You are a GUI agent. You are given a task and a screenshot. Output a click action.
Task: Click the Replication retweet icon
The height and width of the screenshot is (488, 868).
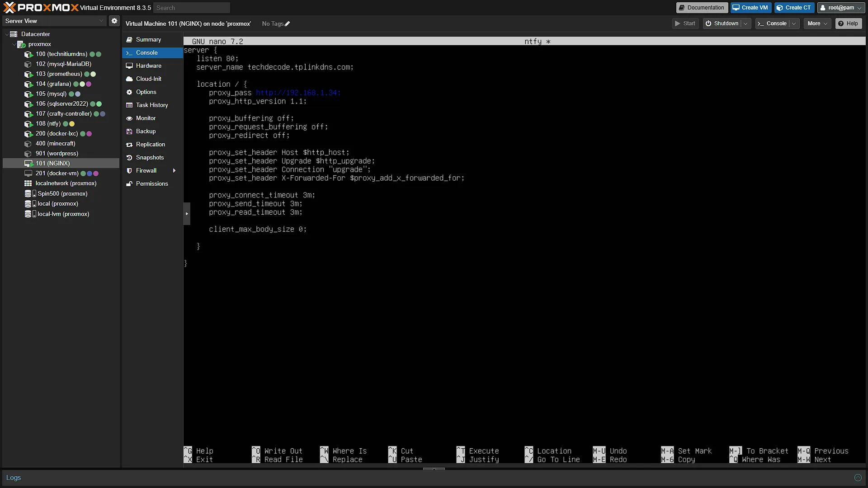[129, 145]
